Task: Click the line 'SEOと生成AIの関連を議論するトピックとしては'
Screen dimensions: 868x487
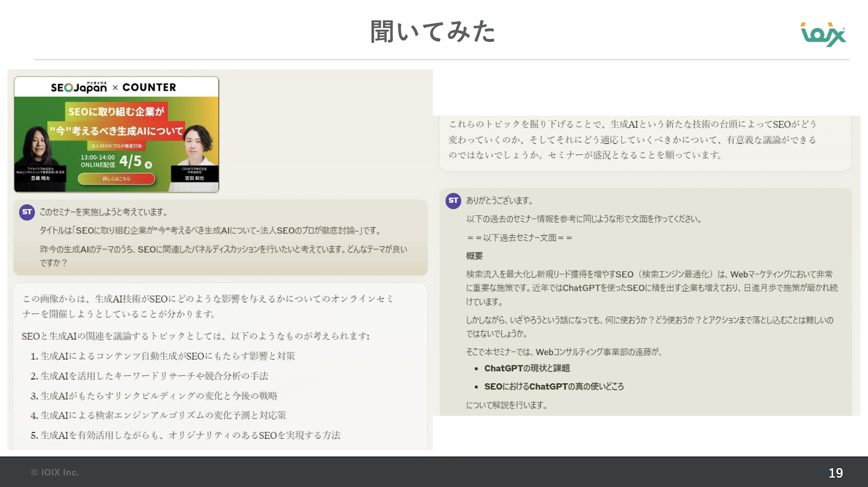Action: 195,336
